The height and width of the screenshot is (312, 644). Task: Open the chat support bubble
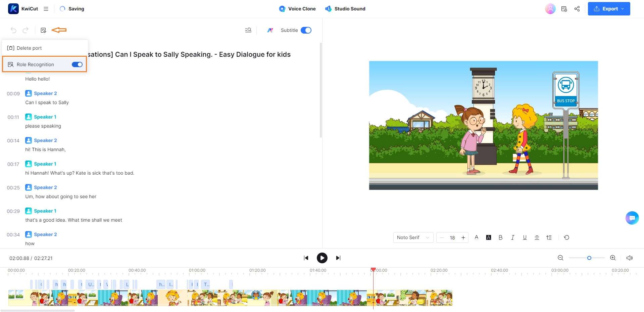tap(632, 218)
